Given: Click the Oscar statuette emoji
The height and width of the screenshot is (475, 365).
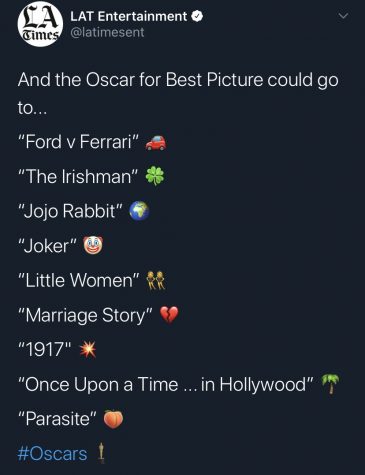Looking at the screenshot, I should 101,453.
